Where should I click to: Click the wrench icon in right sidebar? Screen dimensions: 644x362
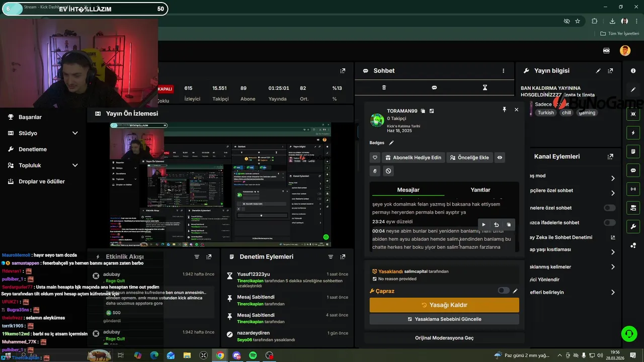[x=633, y=227]
